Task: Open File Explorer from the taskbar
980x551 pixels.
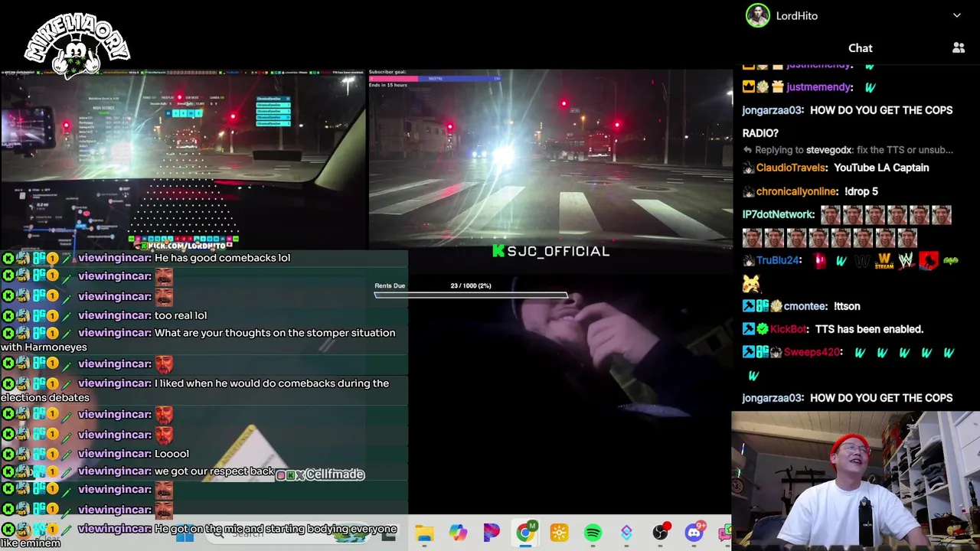Action: [x=424, y=533]
